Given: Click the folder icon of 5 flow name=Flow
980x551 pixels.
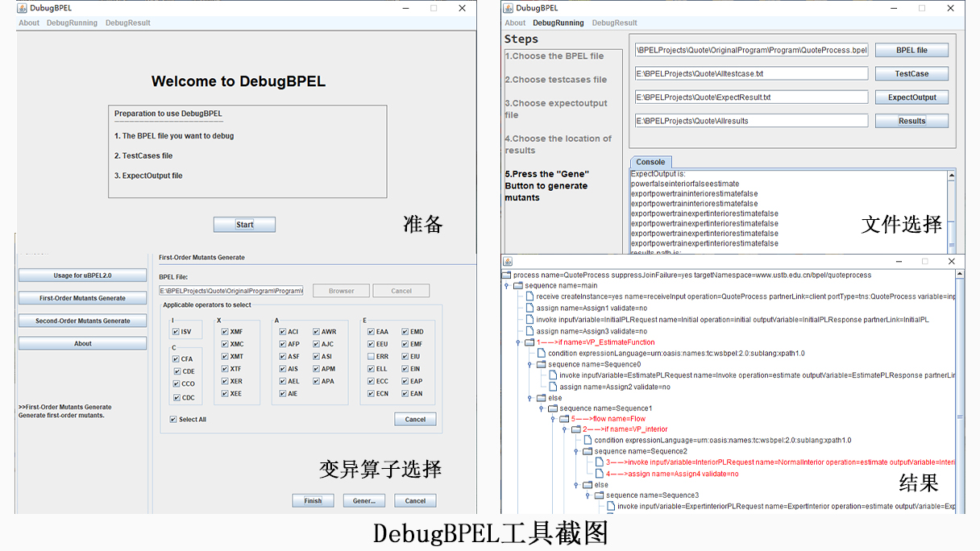Looking at the screenshot, I should [564, 419].
